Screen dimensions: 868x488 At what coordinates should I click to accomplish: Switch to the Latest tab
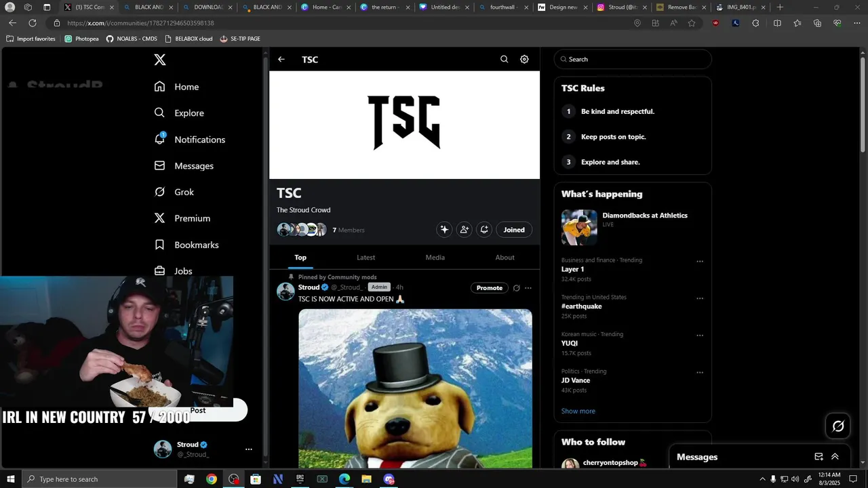click(x=366, y=258)
